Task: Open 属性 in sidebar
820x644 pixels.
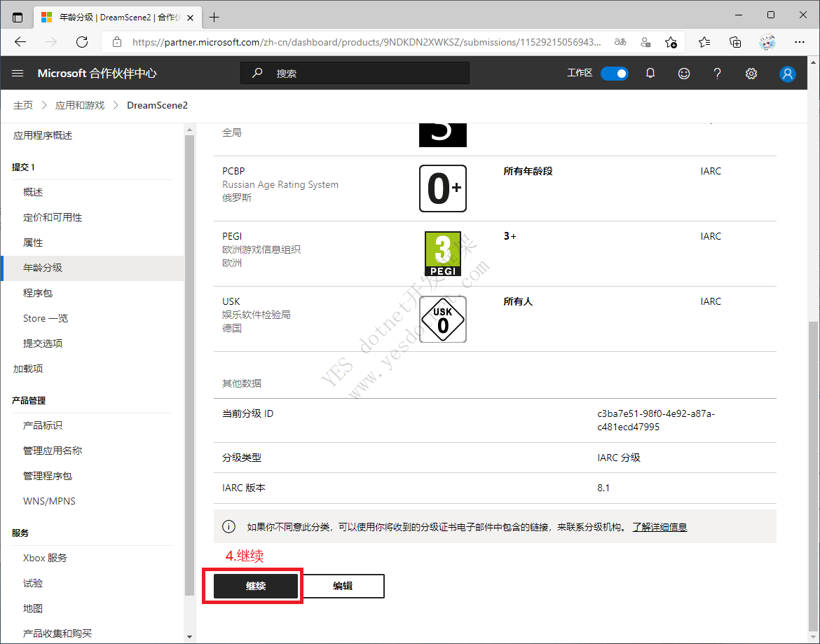Action: click(33, 242)
